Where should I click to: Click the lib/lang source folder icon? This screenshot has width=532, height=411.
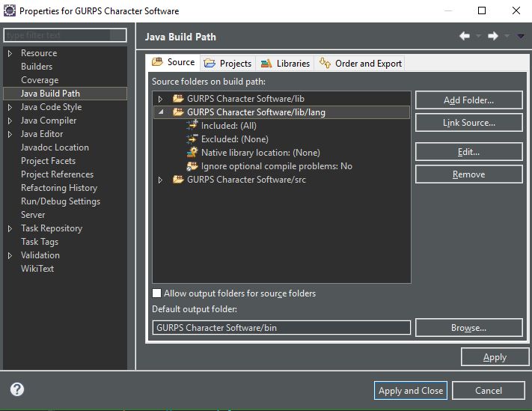pos(178,112)
